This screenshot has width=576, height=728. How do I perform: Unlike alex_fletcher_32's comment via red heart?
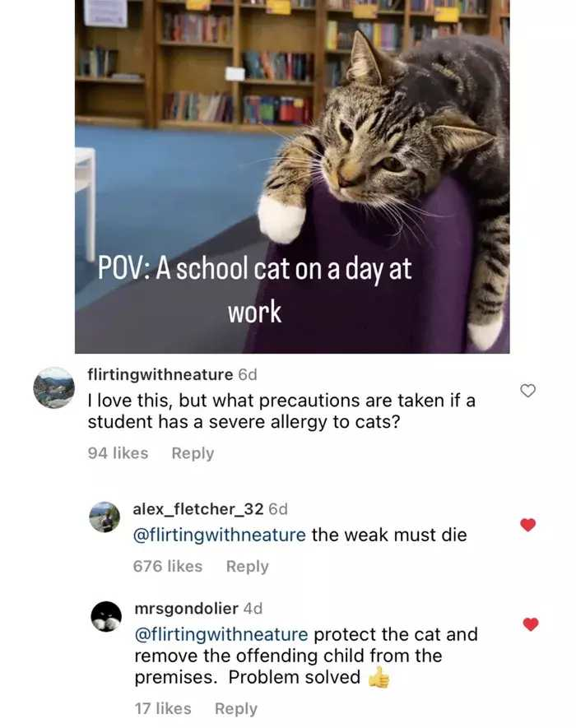[x=527, y=525]
